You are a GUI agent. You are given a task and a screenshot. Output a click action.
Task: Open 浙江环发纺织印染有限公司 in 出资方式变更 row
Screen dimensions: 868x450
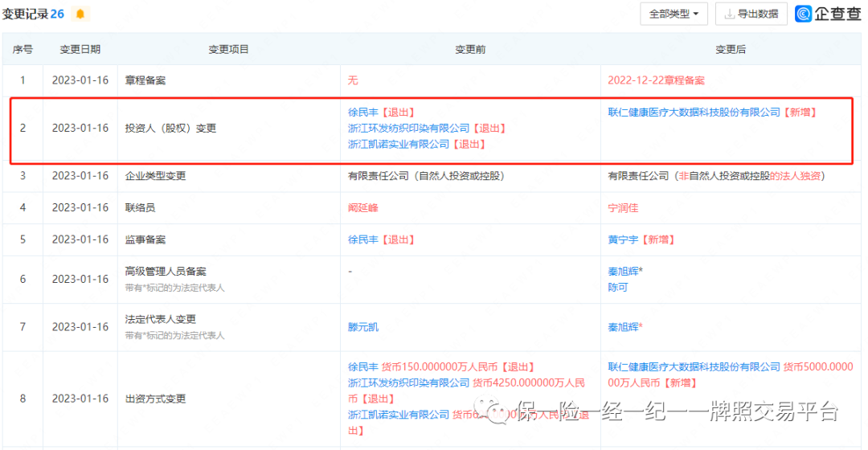tap(408, 383)
